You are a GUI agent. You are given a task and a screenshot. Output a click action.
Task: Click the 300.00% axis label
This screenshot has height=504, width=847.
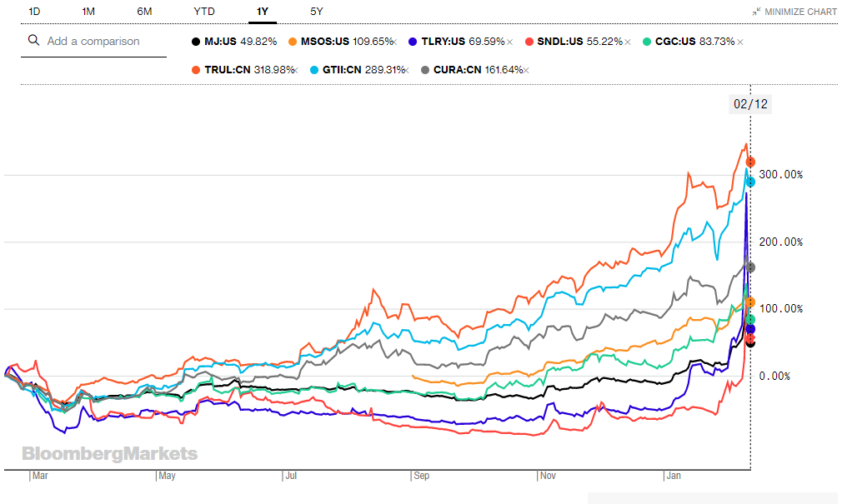780,175
